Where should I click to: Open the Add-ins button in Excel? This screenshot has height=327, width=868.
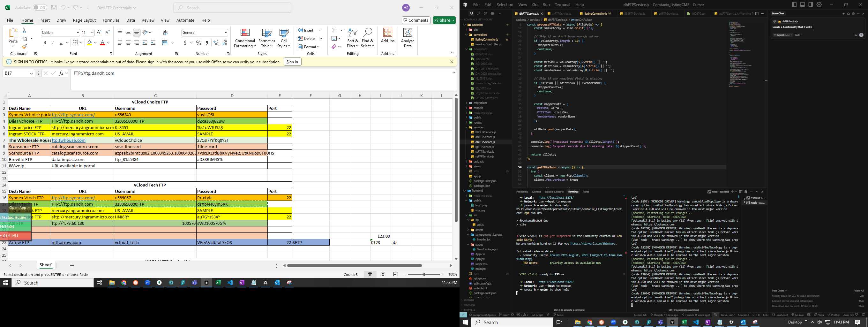coord(387,35)
